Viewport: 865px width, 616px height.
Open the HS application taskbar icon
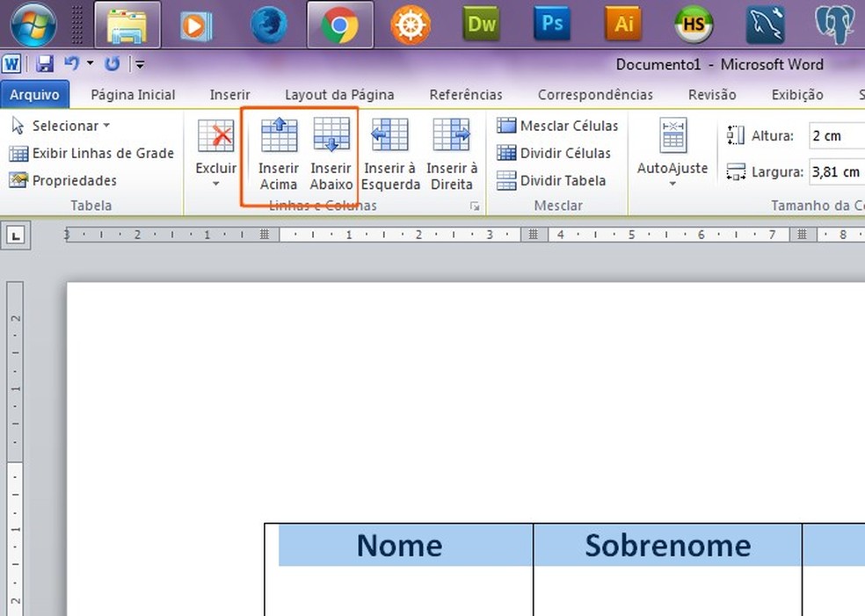(694, 25)
